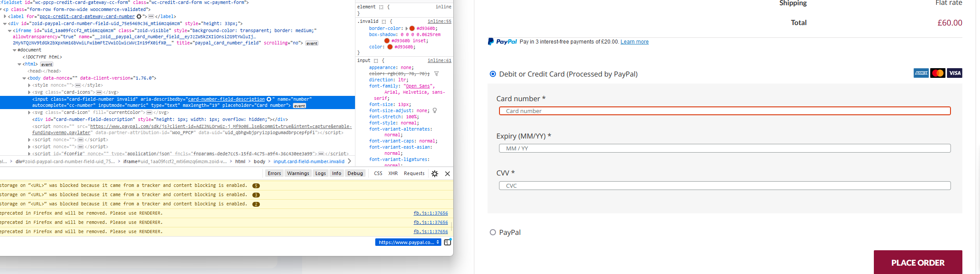The height and width of the screenshot is (274, 980).
Task: Open the inline:61 source link
Action: point(439,61)
